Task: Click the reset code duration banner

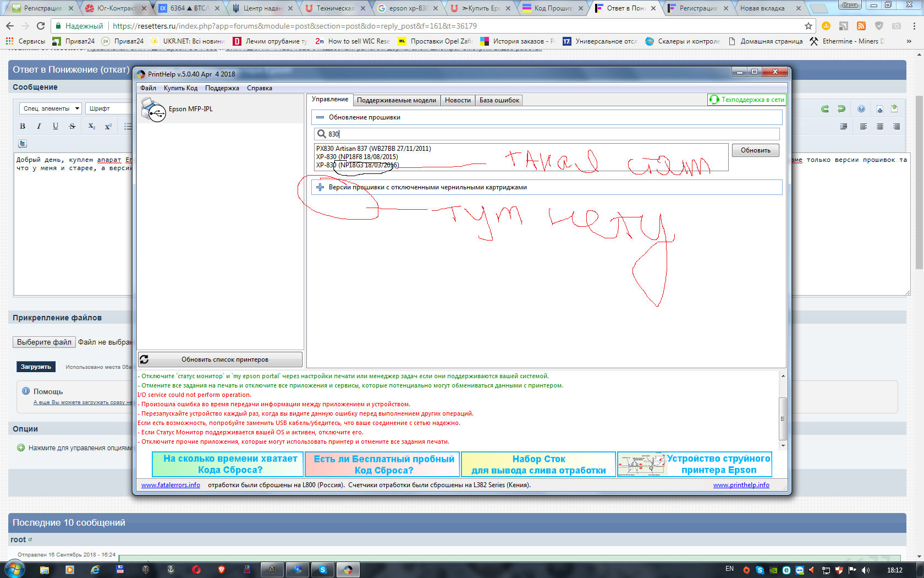Action: pos(228,464)
